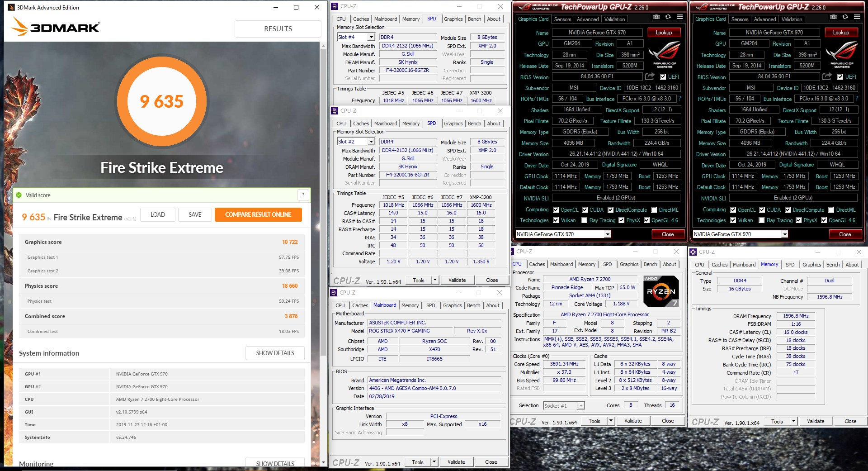Click the screenshot camera icon in left GPU-Z window
Image resolution: width=868 pixels, height=471 pixels.
coord(656,17)
